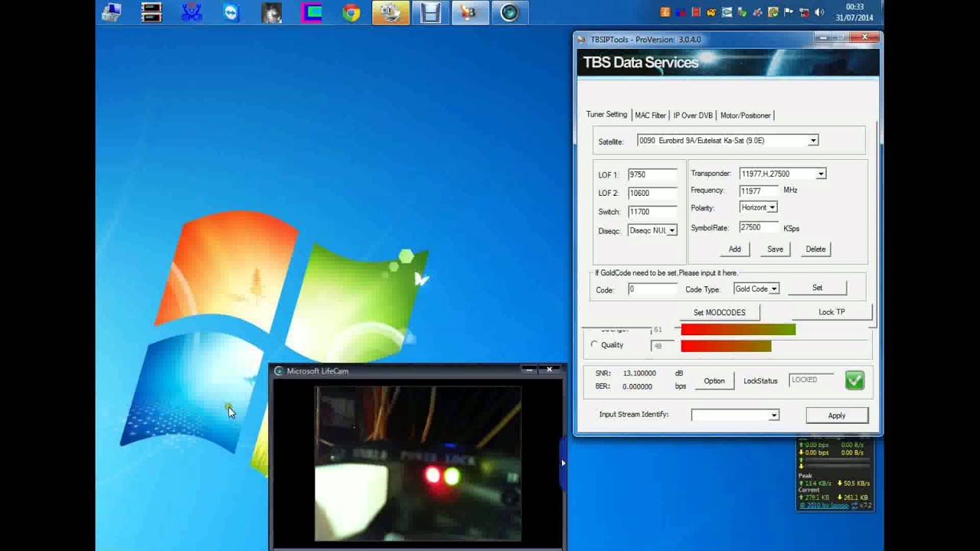Click the grayscale photo taskbar icon
Viewport: 980px width, 551px height.
coord(271,13)
